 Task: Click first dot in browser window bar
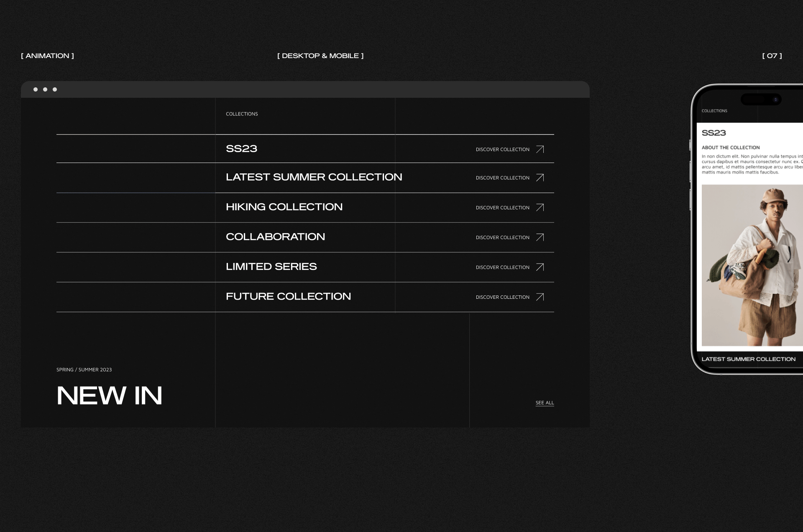tap(36, 89)
